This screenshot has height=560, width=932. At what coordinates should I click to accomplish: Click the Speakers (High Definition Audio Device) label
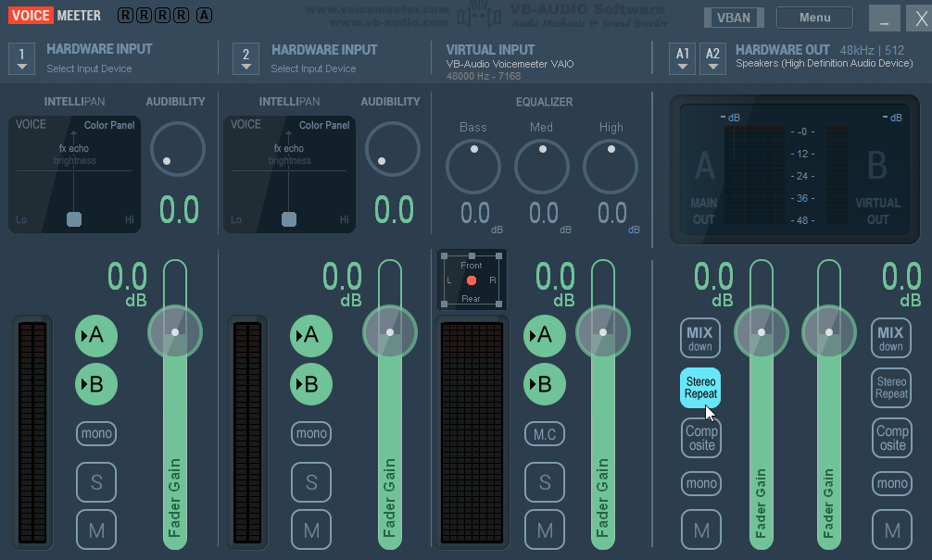824,64
